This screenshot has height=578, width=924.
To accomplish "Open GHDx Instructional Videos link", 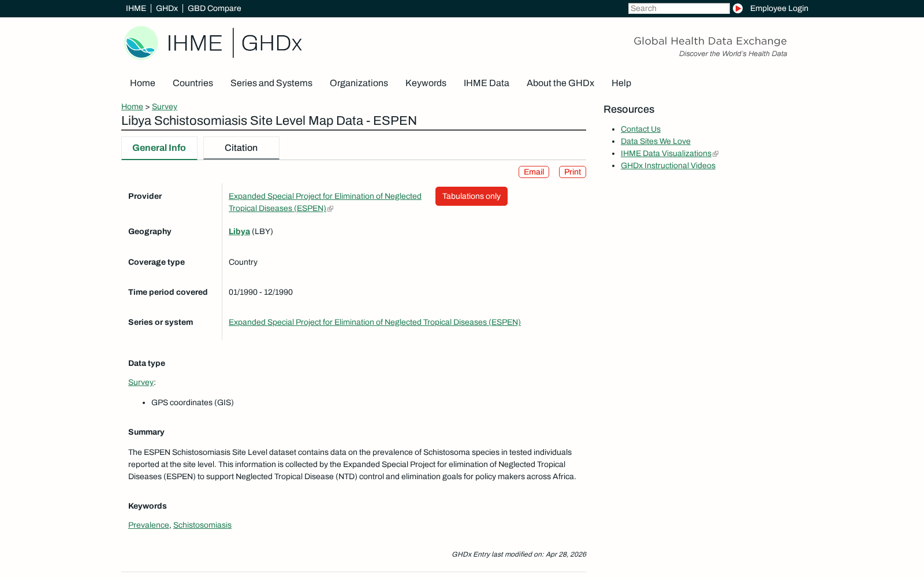I will 668,165.
